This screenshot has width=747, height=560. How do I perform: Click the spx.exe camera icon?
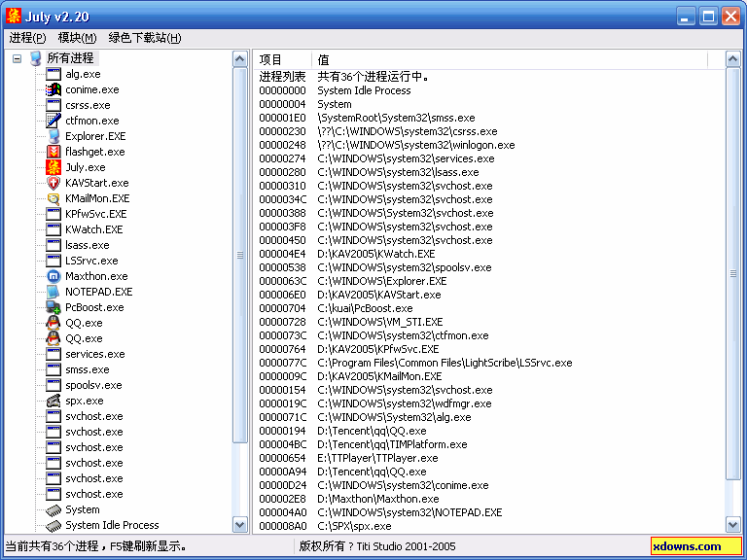(x=53, y=401)
